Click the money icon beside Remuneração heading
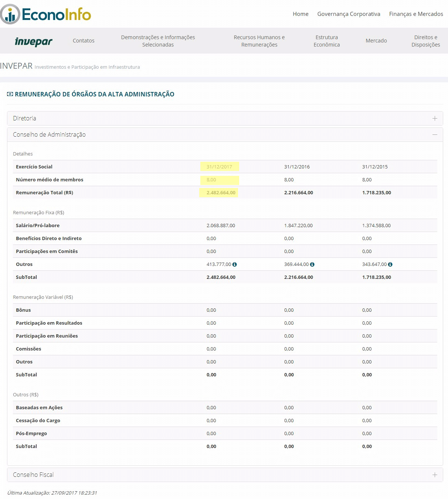The image size is (448, 499). (x=10, y=94)
